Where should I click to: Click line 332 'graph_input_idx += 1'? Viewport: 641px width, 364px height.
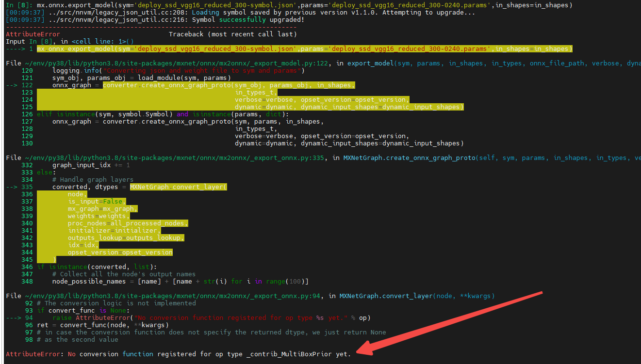[91, 165]
